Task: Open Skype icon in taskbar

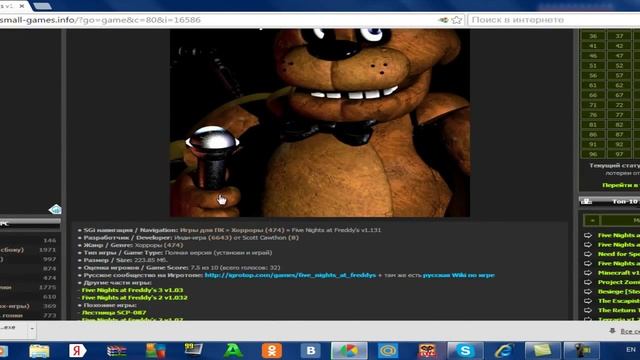Action: click(465, 351)
